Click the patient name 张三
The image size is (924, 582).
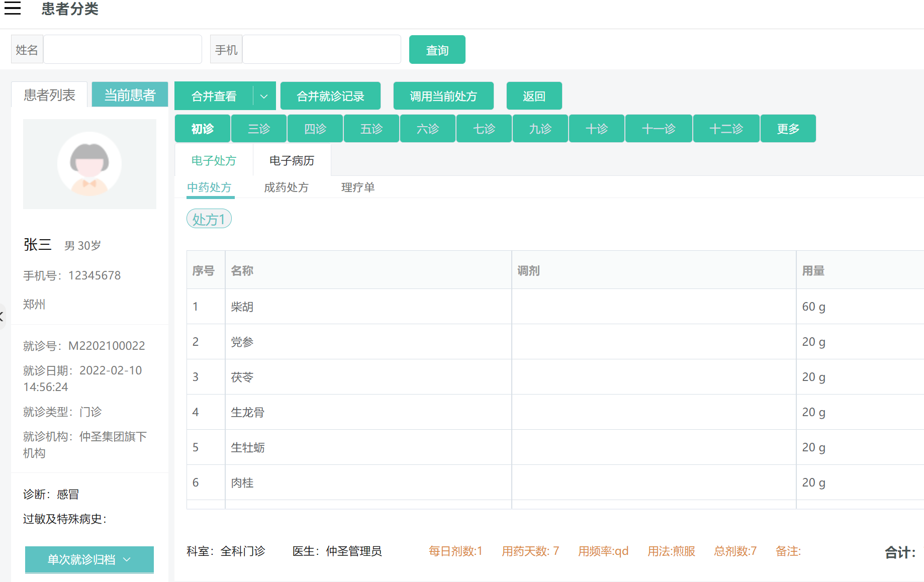pos(38,245)
